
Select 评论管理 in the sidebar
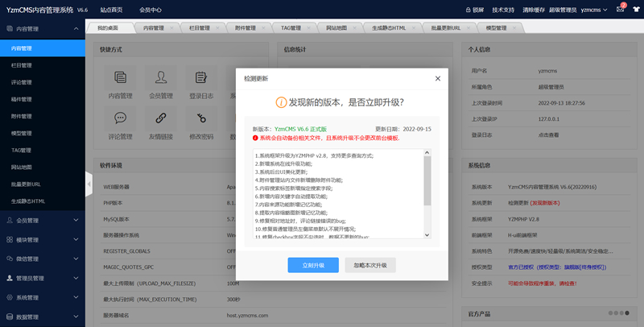[22, 82]
